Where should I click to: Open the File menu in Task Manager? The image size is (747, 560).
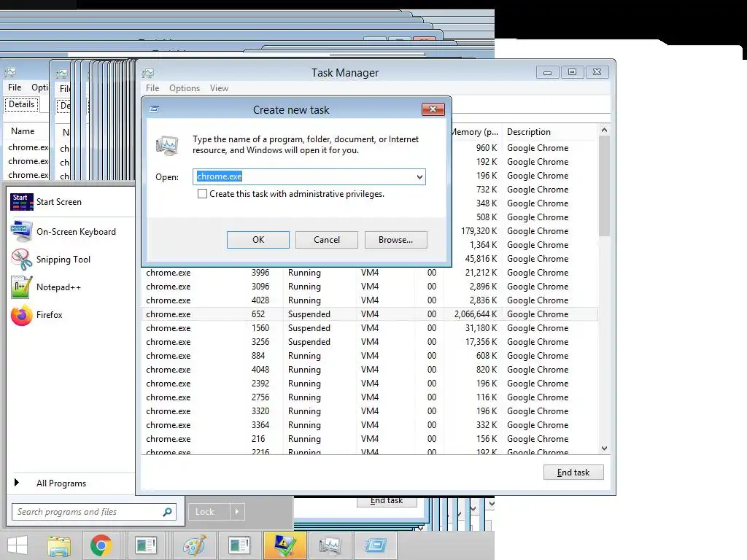pyautogui.click(x=152, y=88)
